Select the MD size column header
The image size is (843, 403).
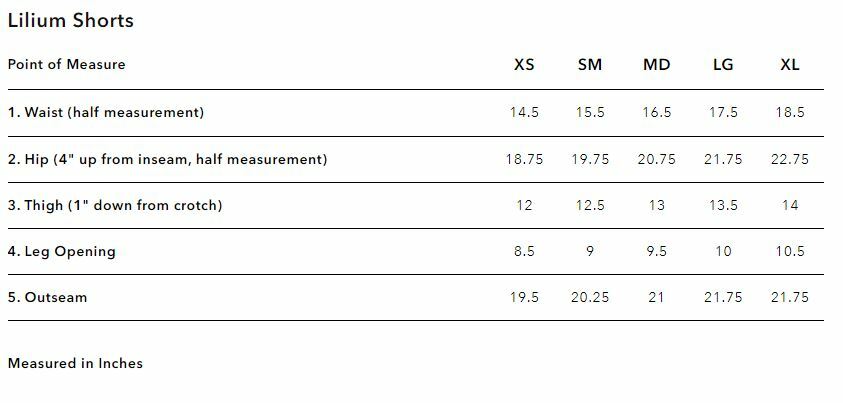pyautogui.click(x=656, y=65)
